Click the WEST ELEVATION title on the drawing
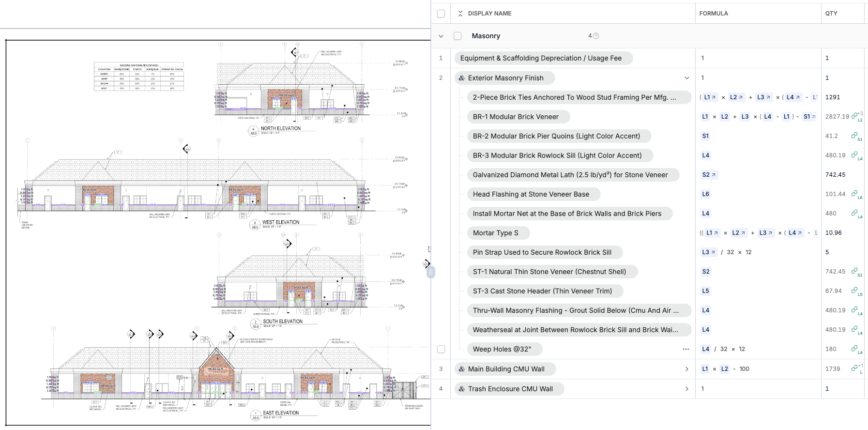 point(281,222)
